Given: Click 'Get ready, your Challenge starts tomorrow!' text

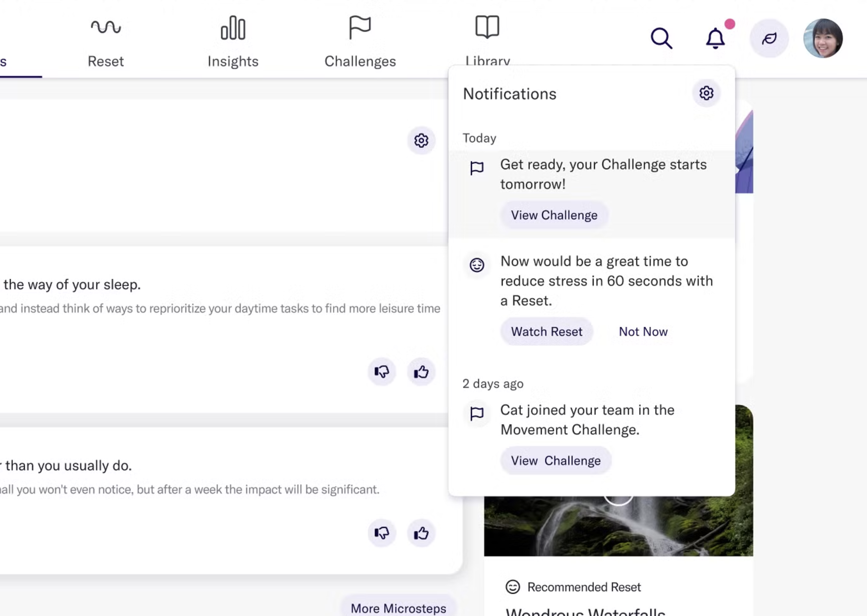Looking at the screenshot, I should (x=603, y=174).
